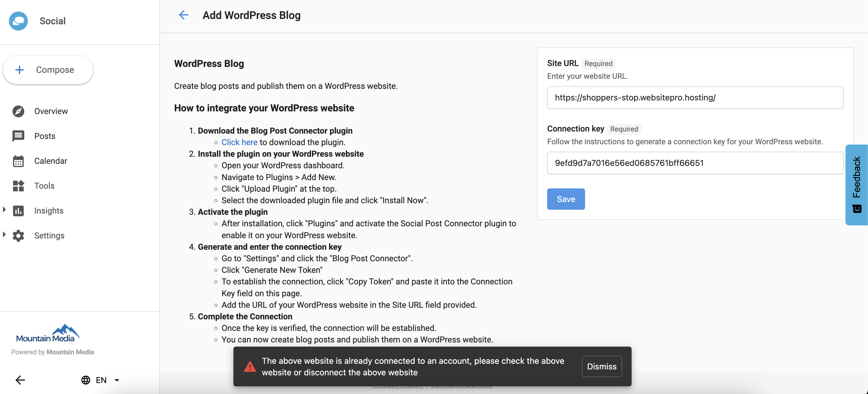Dismiss the already connected warning
Image resolution: width=868 pixels, height=394 pixels.
601,366
